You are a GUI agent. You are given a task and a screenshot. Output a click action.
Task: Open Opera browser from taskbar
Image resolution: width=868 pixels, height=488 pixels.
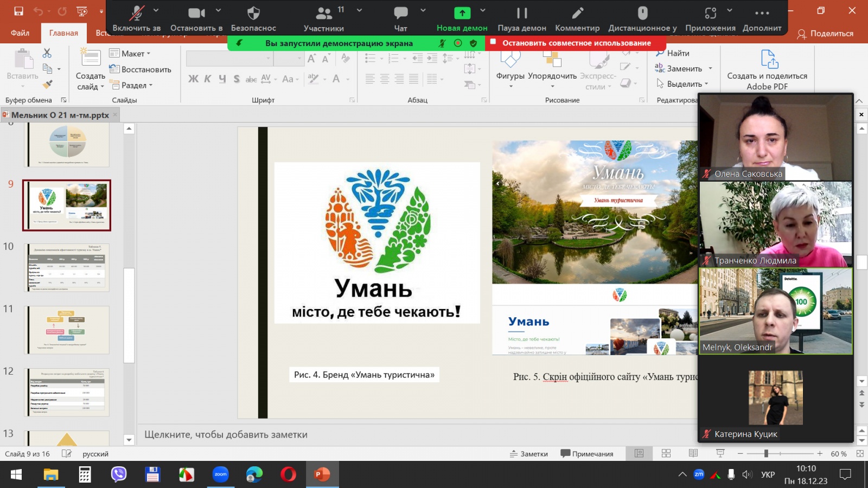click(288, 474)
